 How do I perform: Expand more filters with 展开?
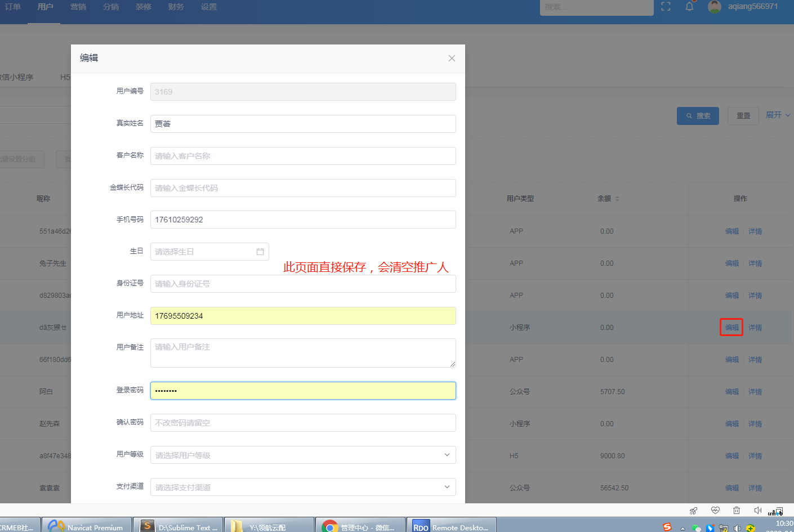pyautogui.click(x=778, y=115)
